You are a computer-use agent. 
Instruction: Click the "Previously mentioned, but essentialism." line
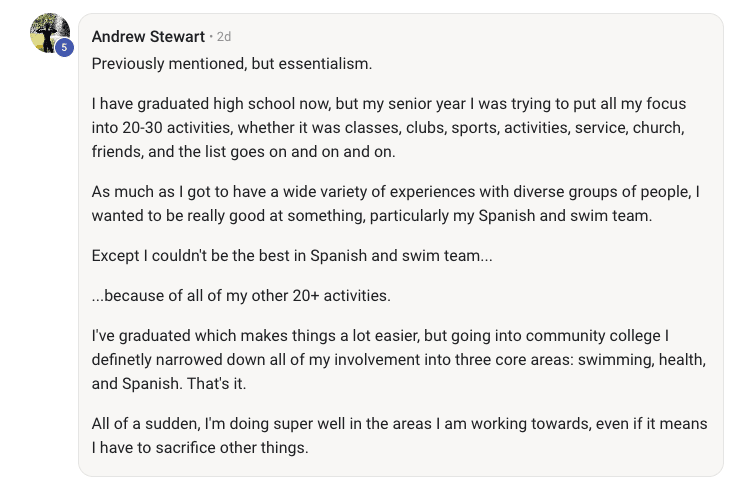231,63
